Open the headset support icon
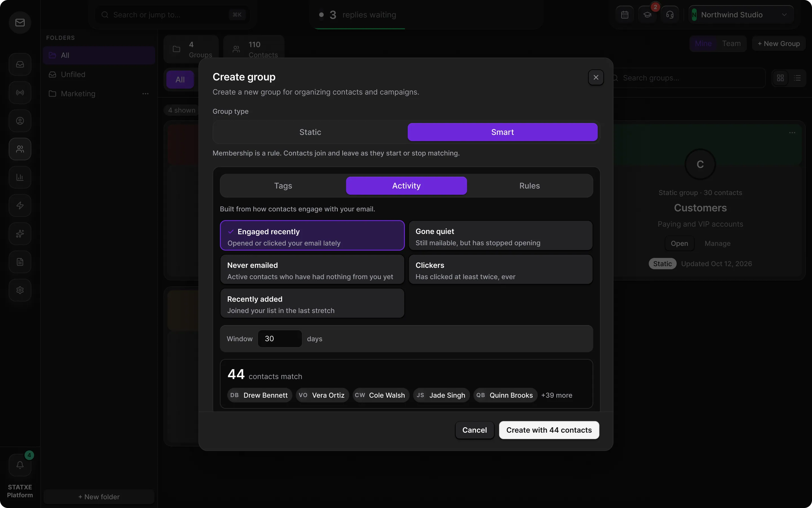 click(670, 15)
